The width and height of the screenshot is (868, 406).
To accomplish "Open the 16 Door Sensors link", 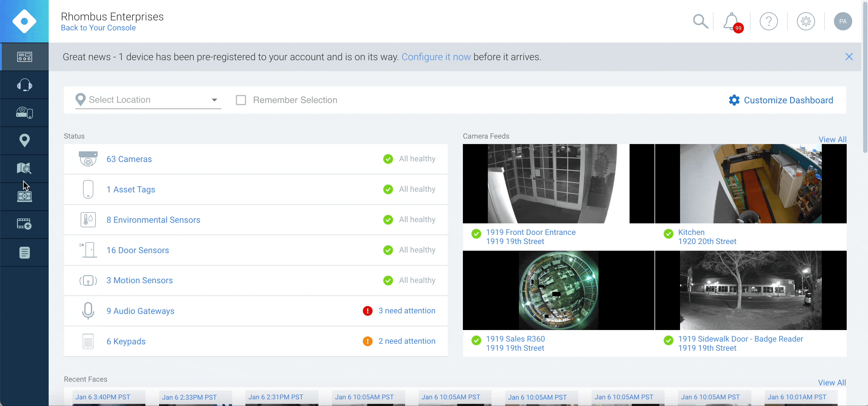I will click(x=137, y=250).
